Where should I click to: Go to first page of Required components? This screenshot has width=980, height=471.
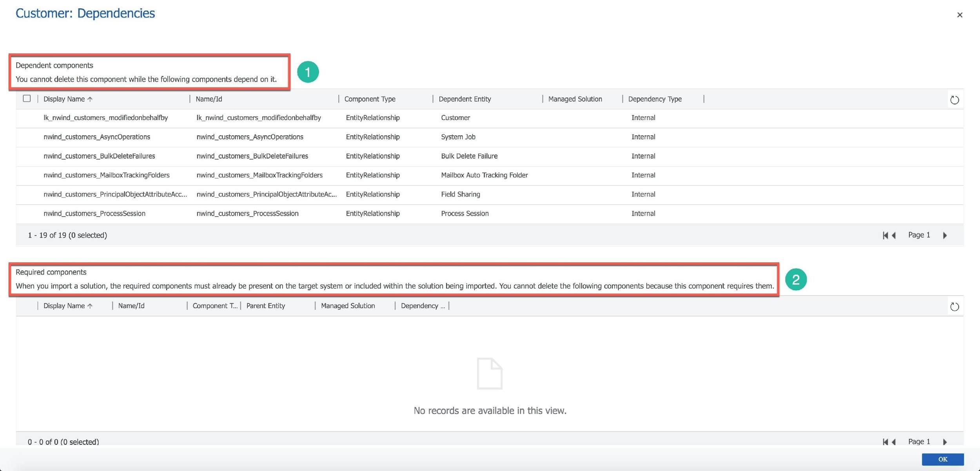[x=885, y=442]
